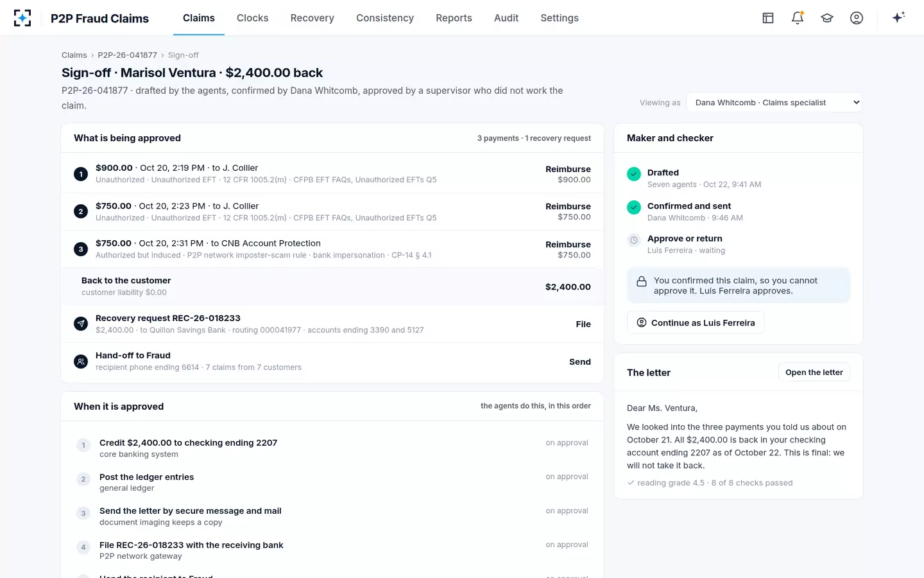
Task: Go to the Audit tab
Action: coord(506,18)
